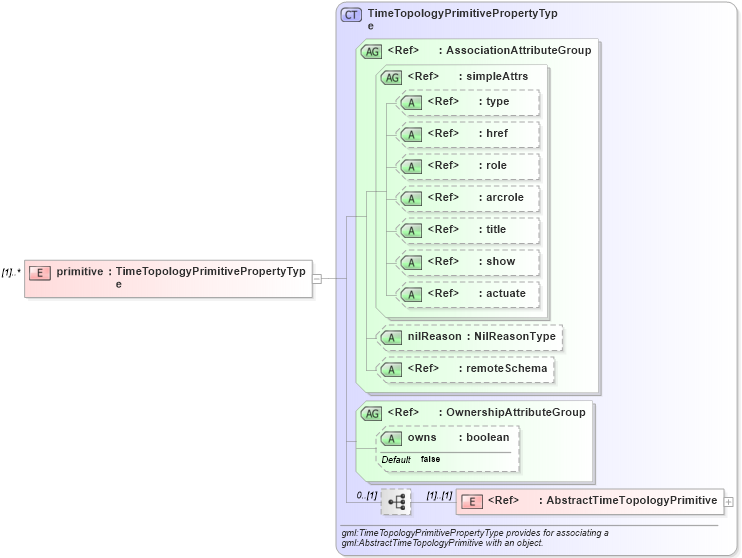
Task: Click the CT icon of TimeTopologyPrimitivePropertyType
Action: pyautogui.click(x=351, y=15)
